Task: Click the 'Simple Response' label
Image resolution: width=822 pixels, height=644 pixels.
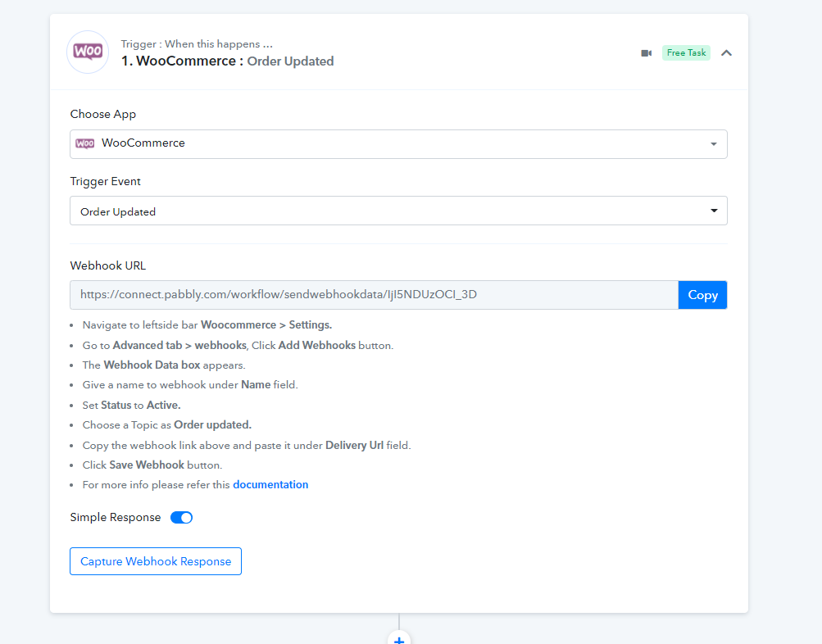Action: click(116, 517)
